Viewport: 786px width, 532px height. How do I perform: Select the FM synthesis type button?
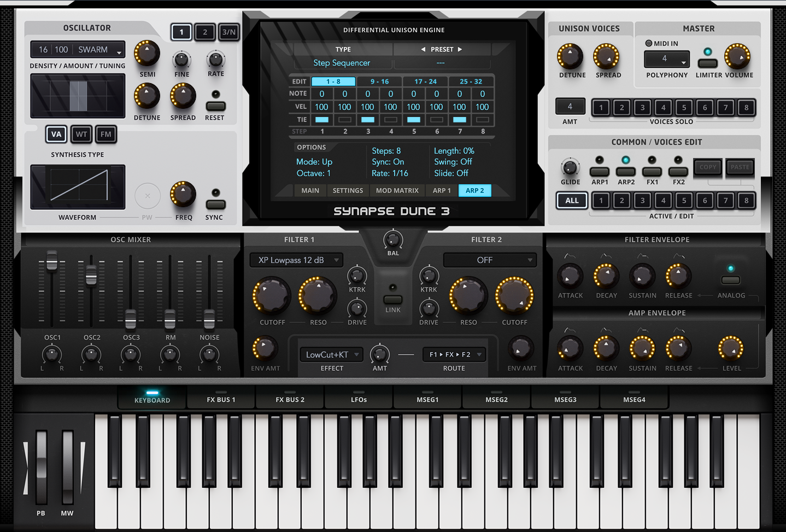click(106, 134)
